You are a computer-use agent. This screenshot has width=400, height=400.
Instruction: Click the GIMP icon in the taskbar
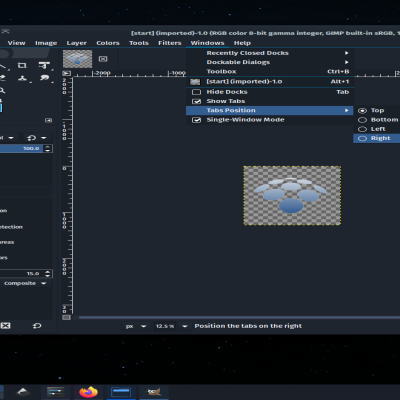click(154, 392)
